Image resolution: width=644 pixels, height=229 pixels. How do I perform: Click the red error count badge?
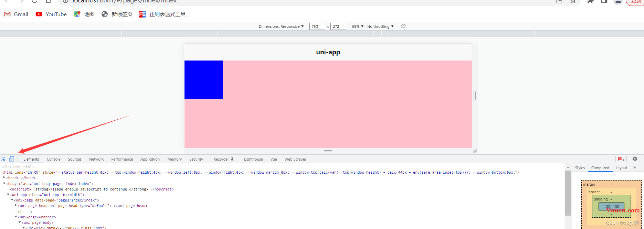(621, 159)
